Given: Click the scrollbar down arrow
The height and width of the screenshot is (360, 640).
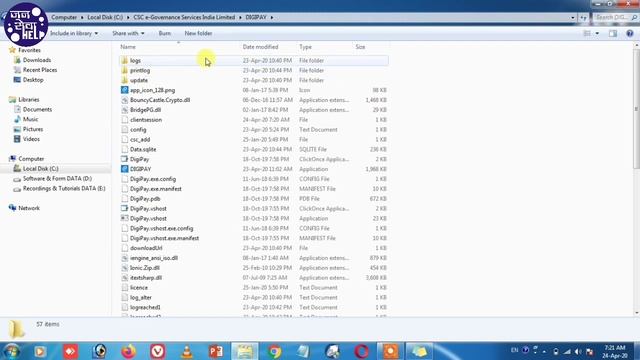Looking at the screenshot, I should [x=636, y=313].
